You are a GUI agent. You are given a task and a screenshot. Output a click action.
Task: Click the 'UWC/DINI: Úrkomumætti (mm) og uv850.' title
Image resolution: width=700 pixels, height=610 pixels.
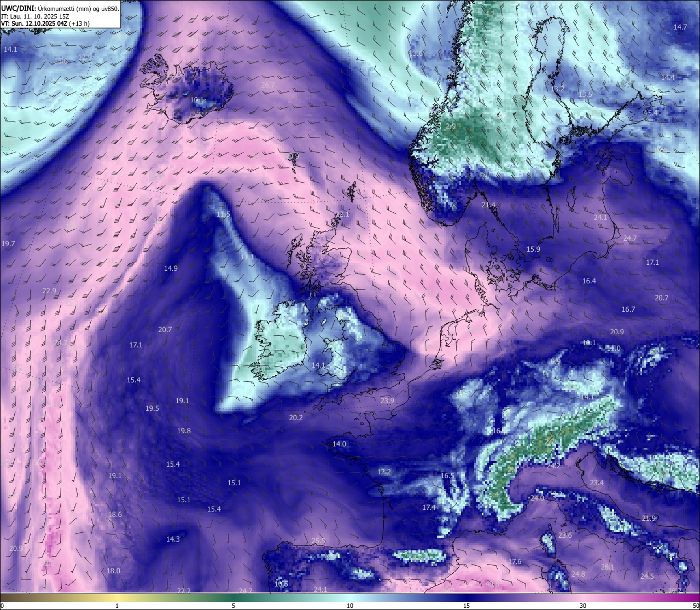[60, 8]
